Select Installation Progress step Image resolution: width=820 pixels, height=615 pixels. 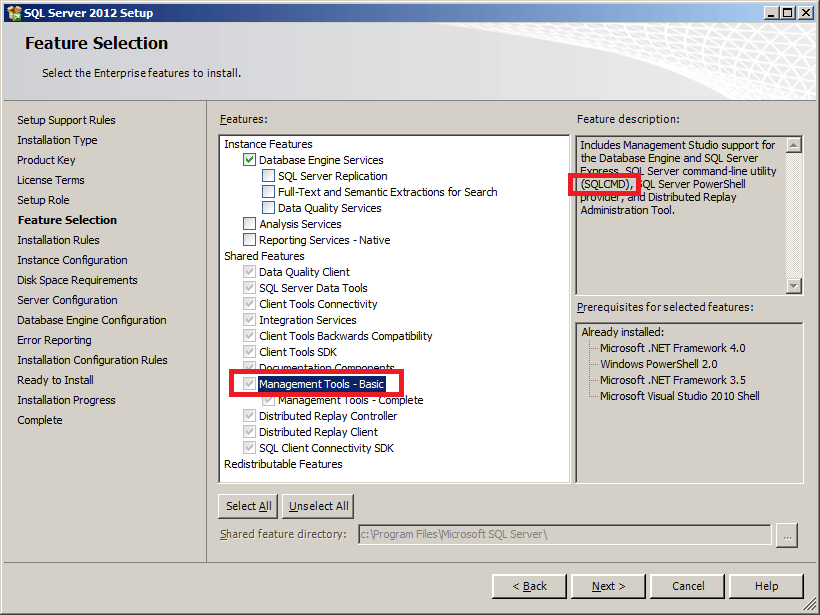pyautogui.click(x=66, y=400)
